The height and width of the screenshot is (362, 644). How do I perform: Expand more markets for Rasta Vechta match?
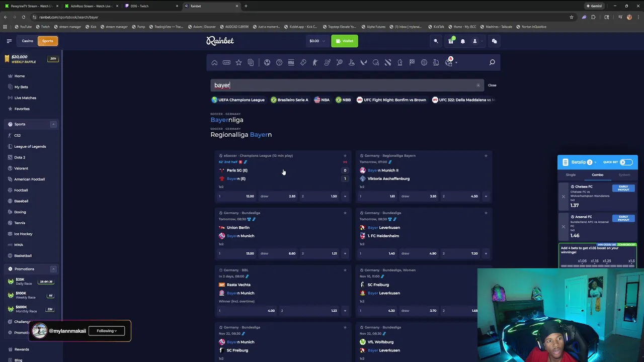point(345,311)
